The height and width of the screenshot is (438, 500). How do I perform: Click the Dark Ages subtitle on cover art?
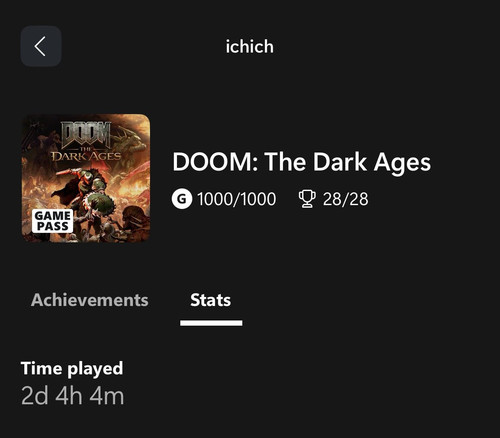[86, 156]
